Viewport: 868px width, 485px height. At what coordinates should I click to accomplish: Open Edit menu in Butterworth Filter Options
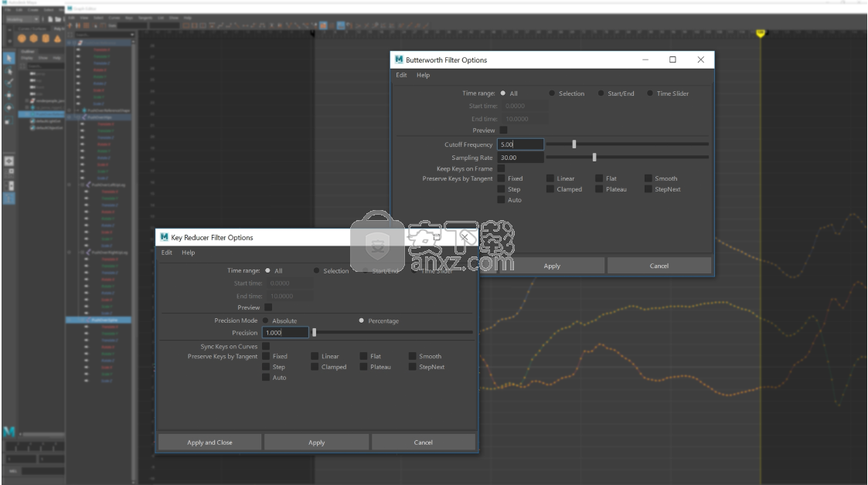401,75
